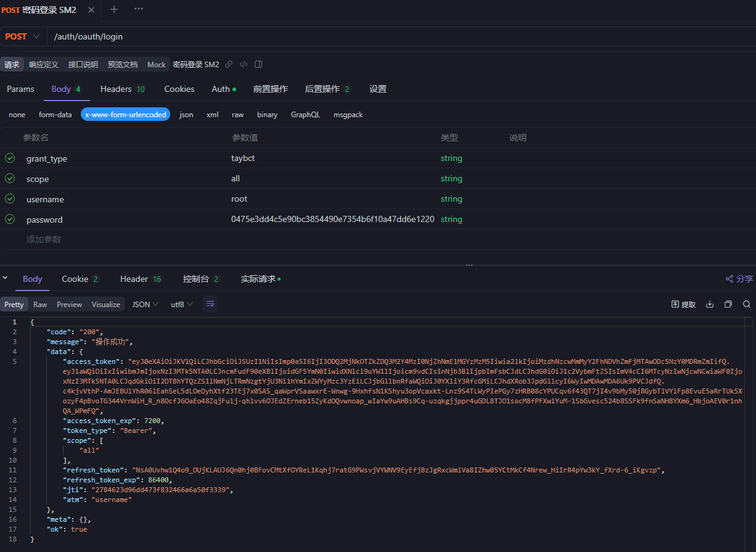Toggle the word wrap icon
Viewport: 756px width, 552px height.
tap(210, 304)
